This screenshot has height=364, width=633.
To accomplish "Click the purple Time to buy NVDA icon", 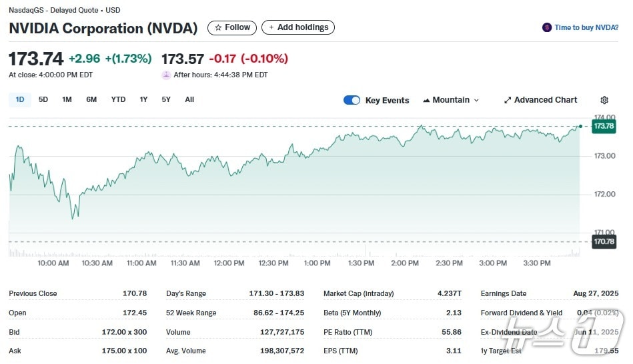I will pyautogui.click(x=547, y=27).
